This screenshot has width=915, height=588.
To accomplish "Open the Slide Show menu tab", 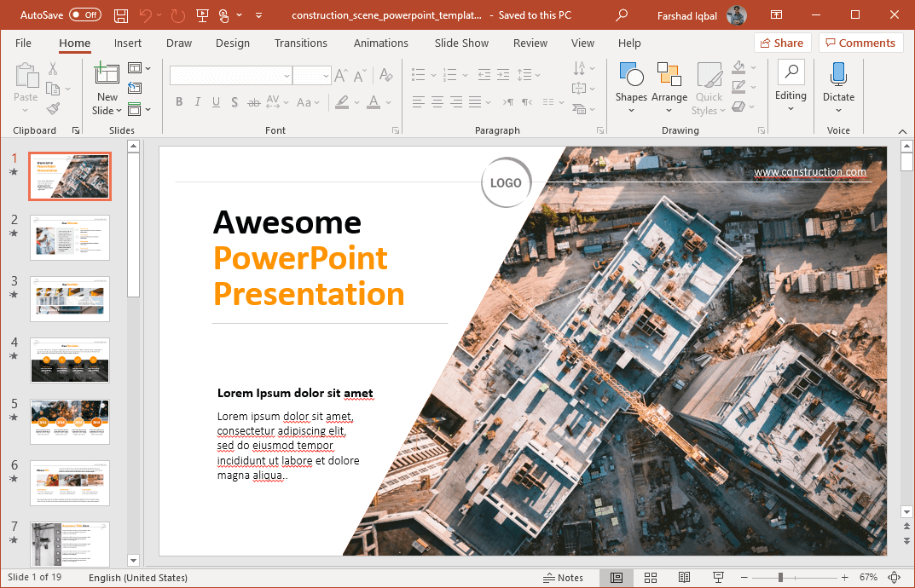I will 460,43.
